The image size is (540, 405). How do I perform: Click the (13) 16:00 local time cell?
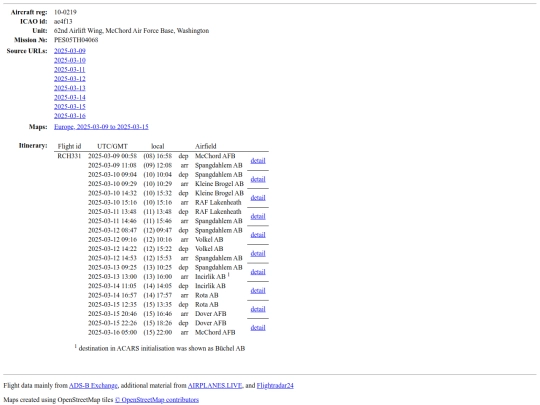(x=158, y=277)
